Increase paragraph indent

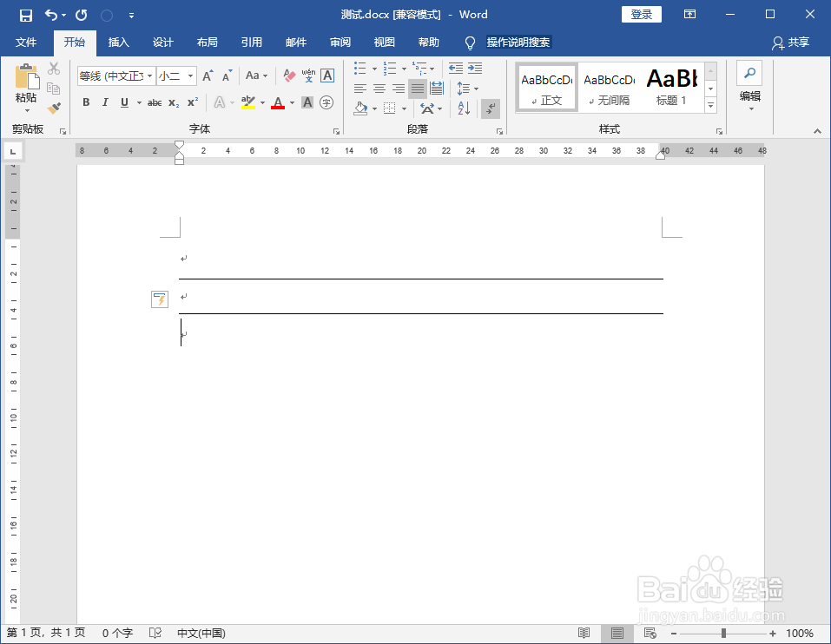[475, 69]
